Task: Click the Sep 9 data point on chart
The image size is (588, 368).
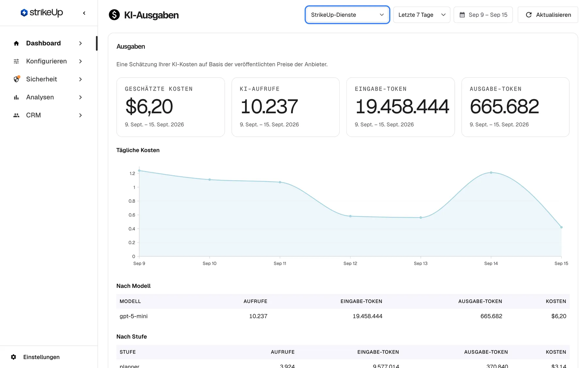Action: (x=139, y=170)
